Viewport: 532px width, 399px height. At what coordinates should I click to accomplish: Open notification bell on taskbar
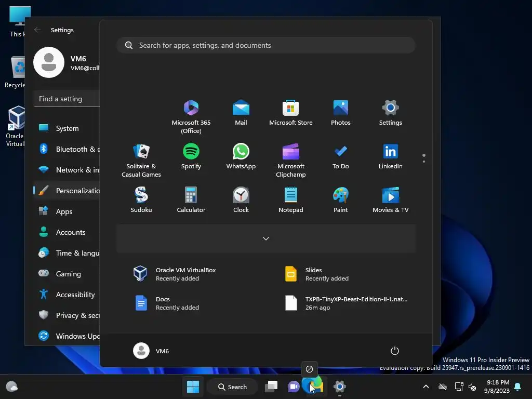[x=518, y=387]
